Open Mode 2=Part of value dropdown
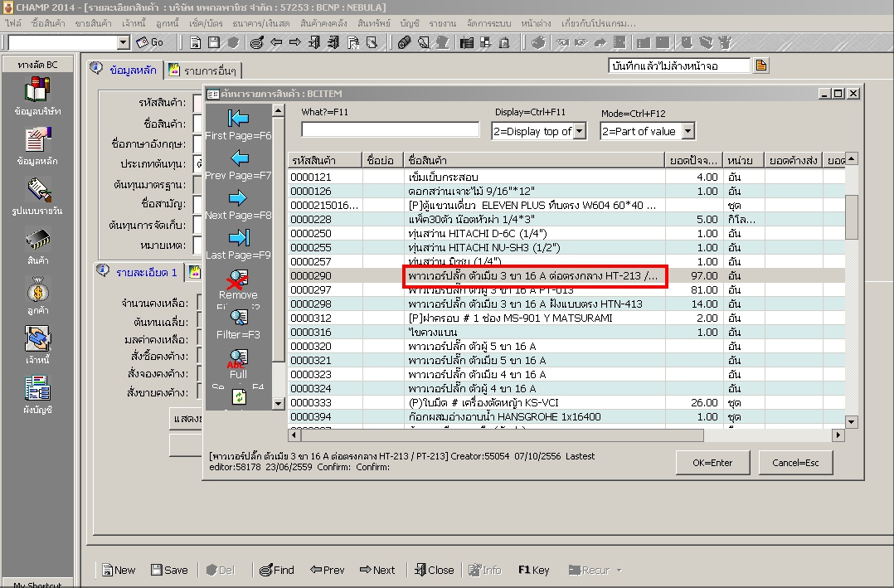The width and height of the screenshot is (894, 588). (x=688, y=131)
